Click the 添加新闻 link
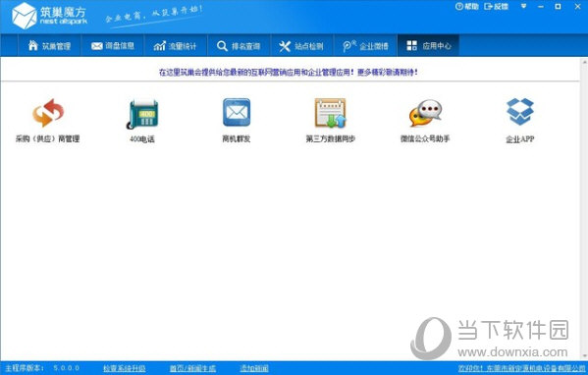 click(x=254, y=368)
